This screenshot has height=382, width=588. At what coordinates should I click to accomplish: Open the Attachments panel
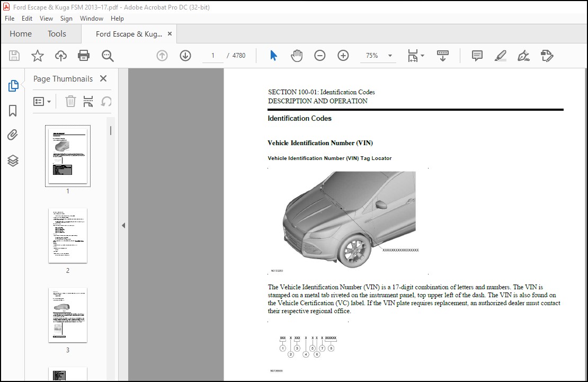[x=13, y=135]
